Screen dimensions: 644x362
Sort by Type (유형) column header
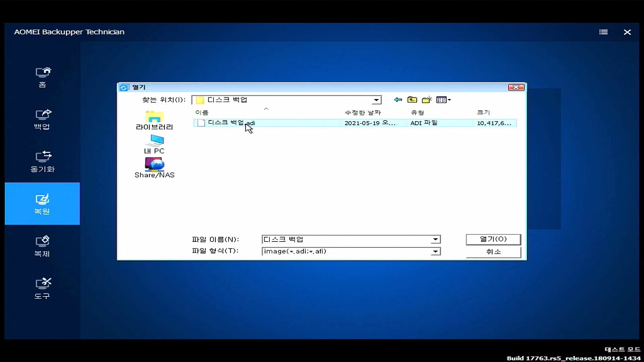coord(418,113)
